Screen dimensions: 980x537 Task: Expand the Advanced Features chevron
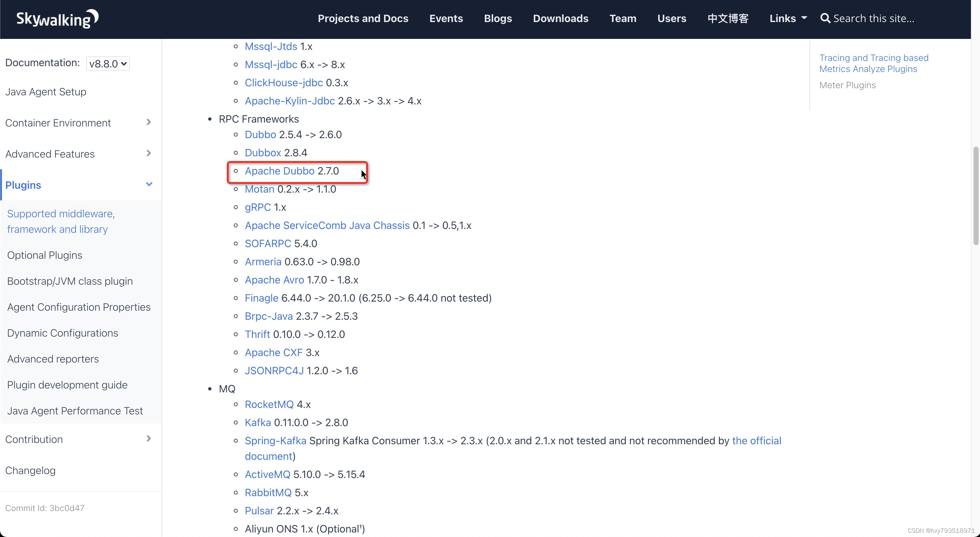(x=149, y=153)
